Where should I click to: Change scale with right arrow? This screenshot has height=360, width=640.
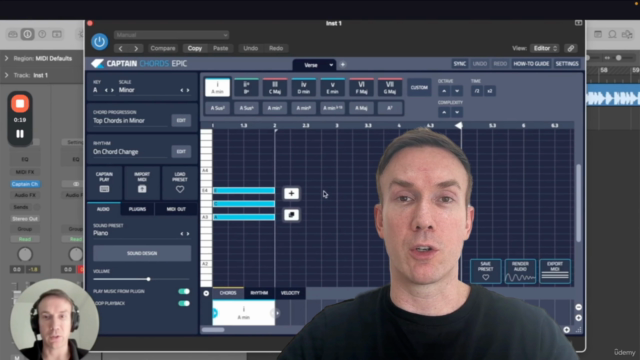[x=188, y=90]
